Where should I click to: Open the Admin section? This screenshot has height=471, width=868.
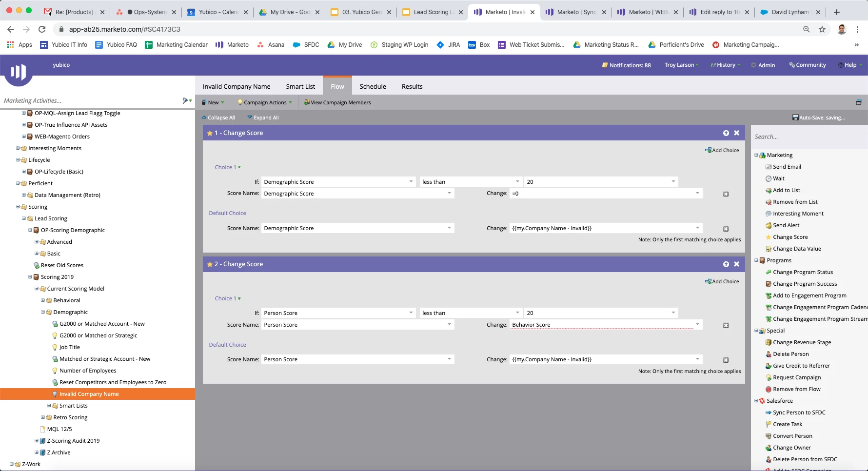pyautogui.click(x=763, y=65)
